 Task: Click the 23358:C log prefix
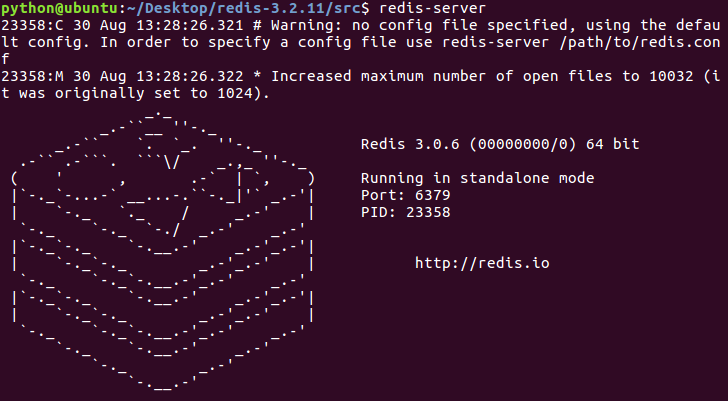32,26
